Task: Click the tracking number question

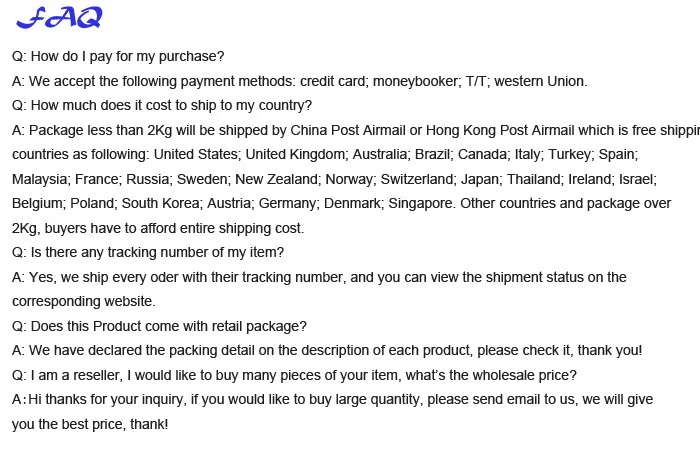Action: click(x=148, y=253)
